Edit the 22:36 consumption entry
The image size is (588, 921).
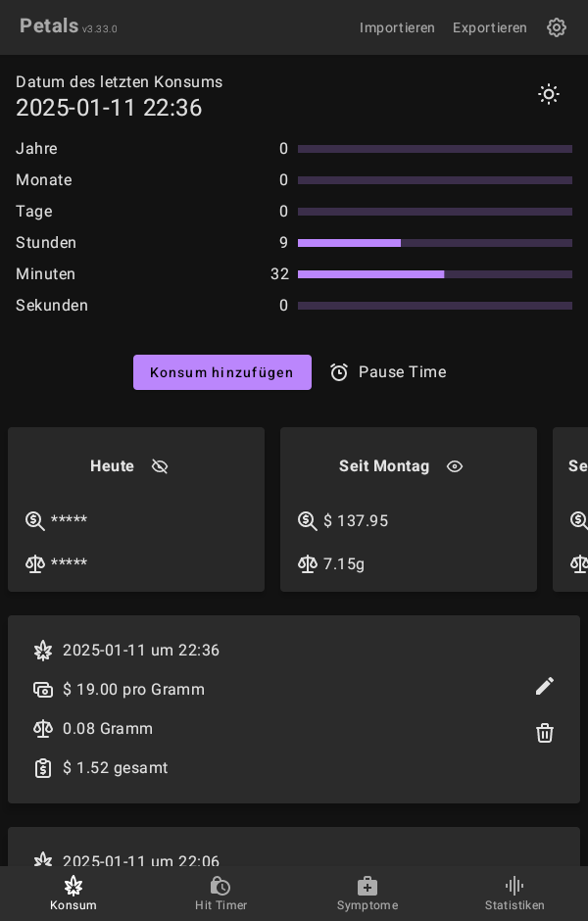click(545, 686)
